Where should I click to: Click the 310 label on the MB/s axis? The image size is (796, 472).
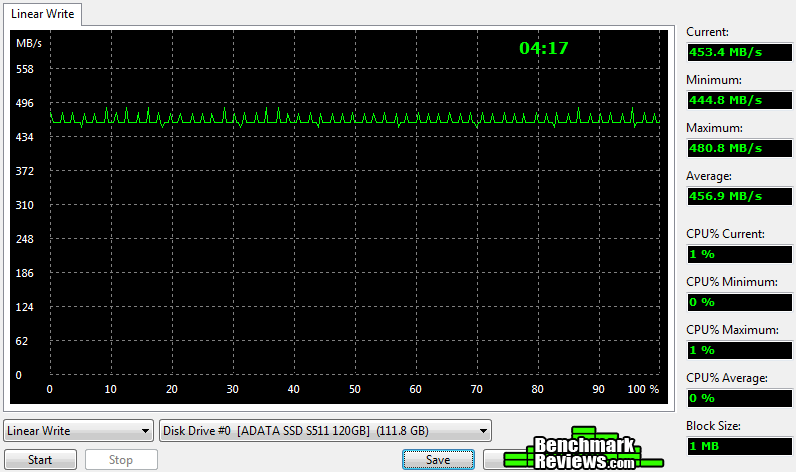pos(24,205)
